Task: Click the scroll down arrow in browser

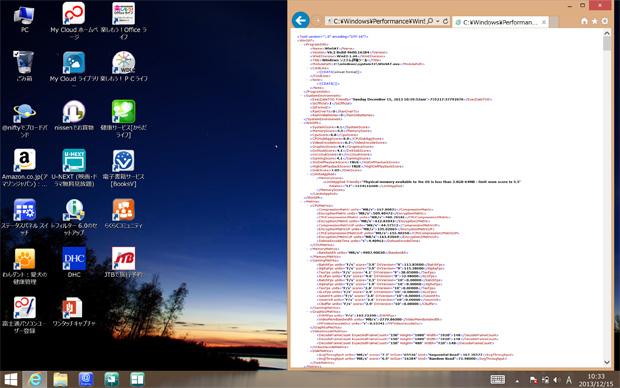Action: coord(607,362)
